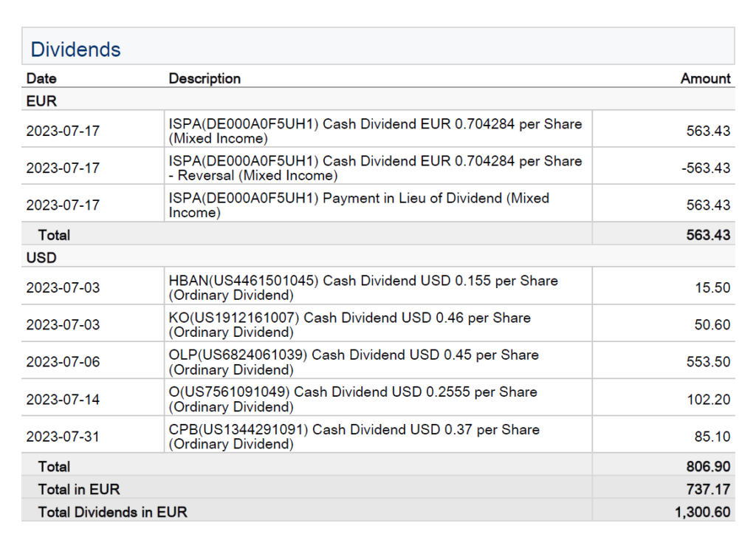Click the OLP cash dividend description
Image resolution: width=756 pixels, height=543 pixels.
pos(354,362)
